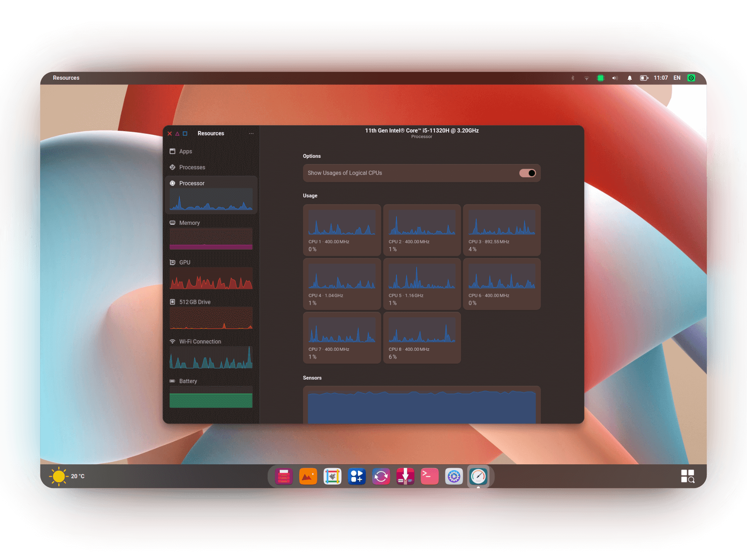Open the EN keyboard layout selector
Screen dimensions: 747x560
(x=677, y=78)
